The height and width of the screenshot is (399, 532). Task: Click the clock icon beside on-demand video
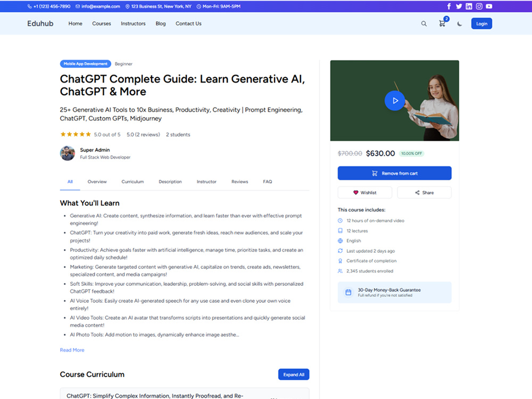340,221
